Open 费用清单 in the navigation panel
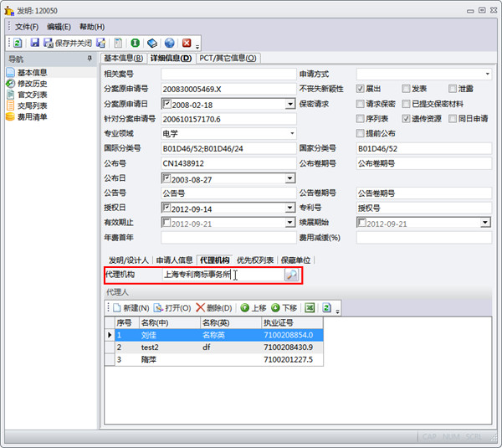This screenshot has height=448, width=502. pos(33,116)
